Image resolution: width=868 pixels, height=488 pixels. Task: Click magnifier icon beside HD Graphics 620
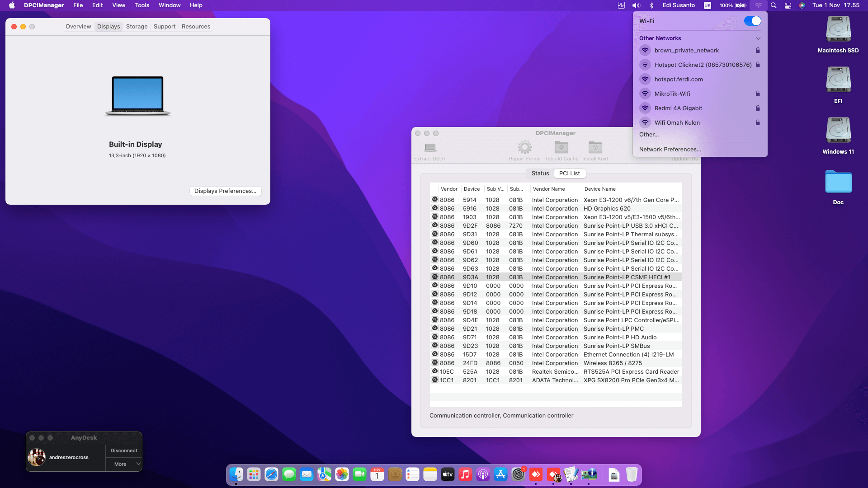(x=435, y=208)
